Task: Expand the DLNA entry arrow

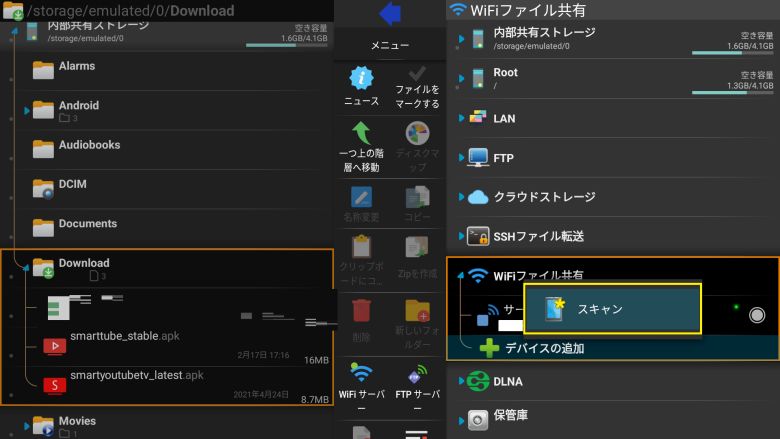Action: [461, 381]
